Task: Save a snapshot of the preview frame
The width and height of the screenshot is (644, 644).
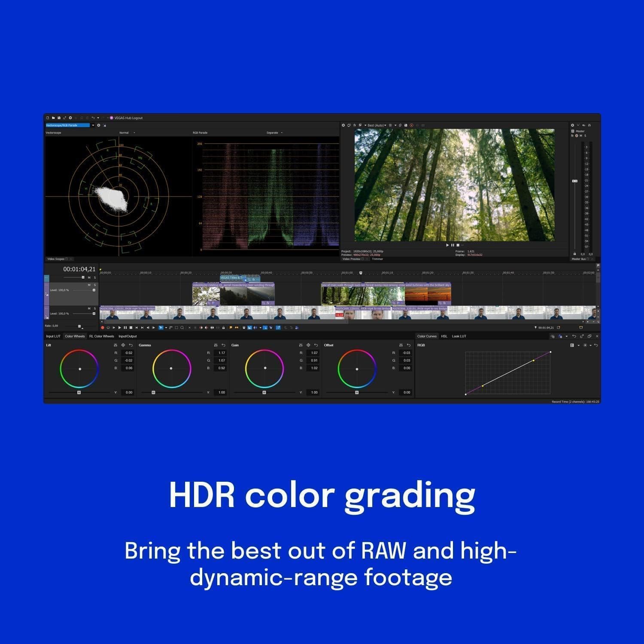Action: pyautogui.click(x=406, y=125)
